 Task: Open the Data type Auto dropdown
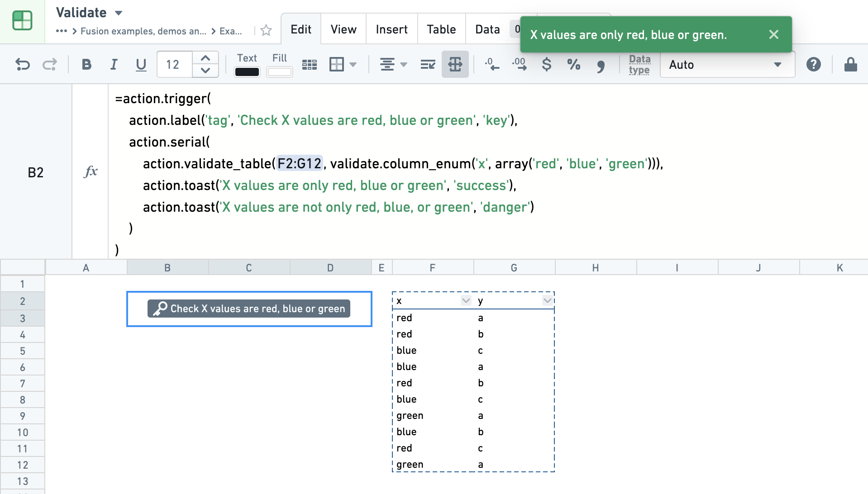pyautogui.click(x=727, y=65)
